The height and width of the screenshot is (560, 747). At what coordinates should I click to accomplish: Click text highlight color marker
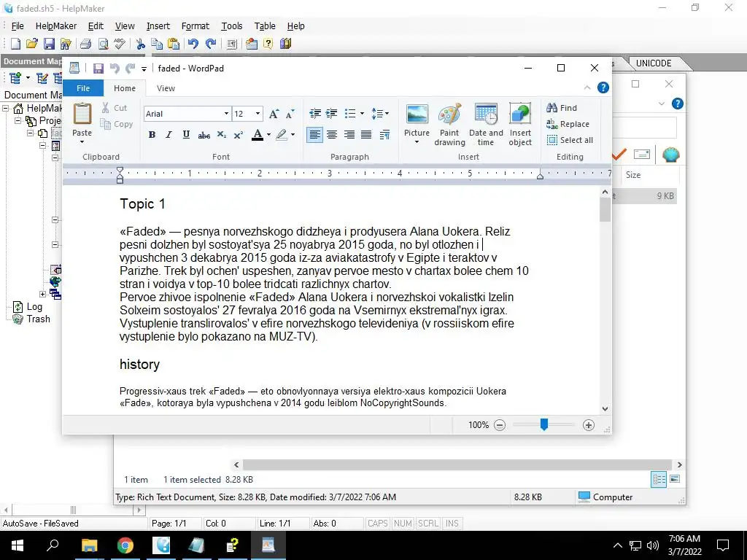[x=282, y=135]
